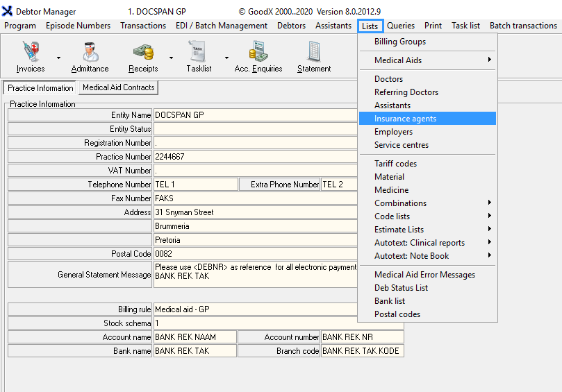
Task: Open the Statement toolbar icon
Action: click(314, 52)
